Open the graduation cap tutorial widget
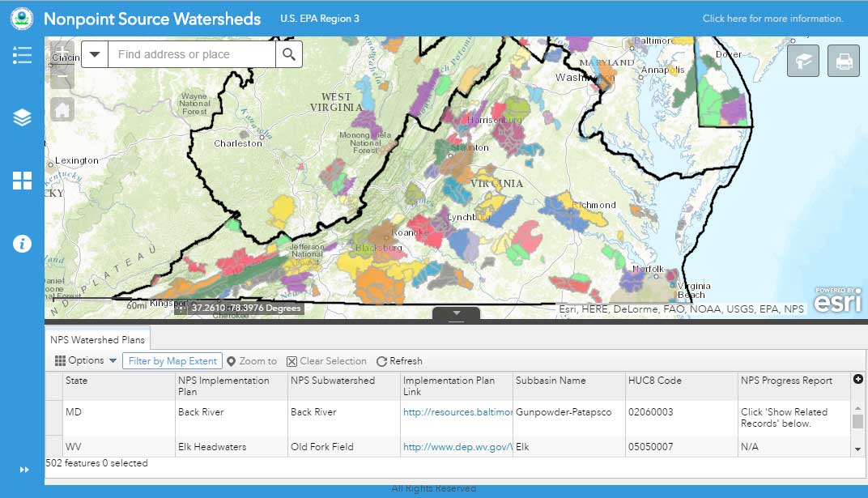Screen dimensions: 868x498 (802, 61)
